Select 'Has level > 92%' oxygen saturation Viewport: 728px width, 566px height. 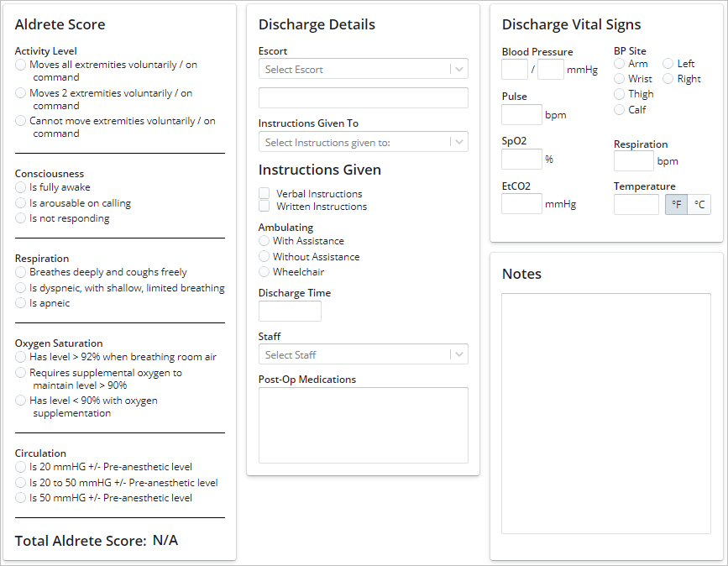point(21,357)
